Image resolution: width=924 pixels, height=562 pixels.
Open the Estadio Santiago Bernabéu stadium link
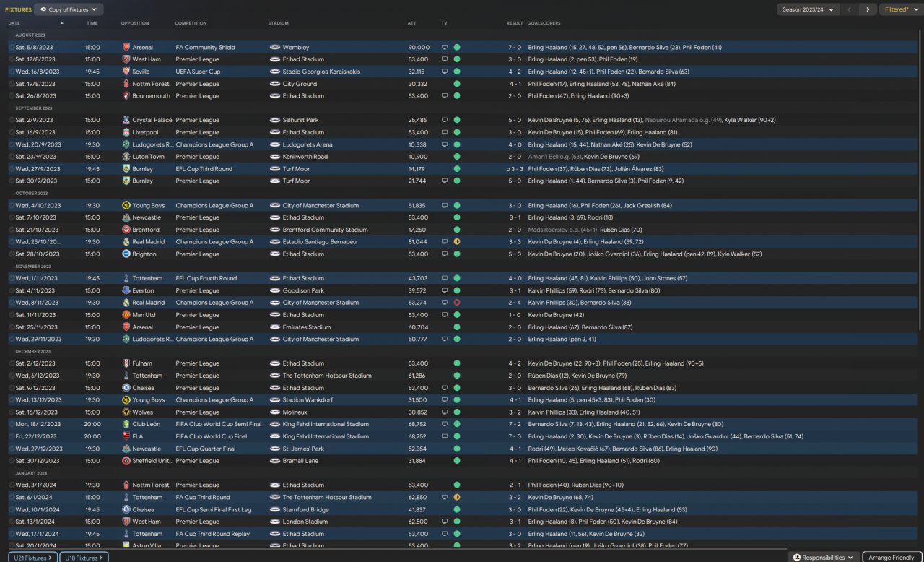pyautogui.click(x=319, y=242)
